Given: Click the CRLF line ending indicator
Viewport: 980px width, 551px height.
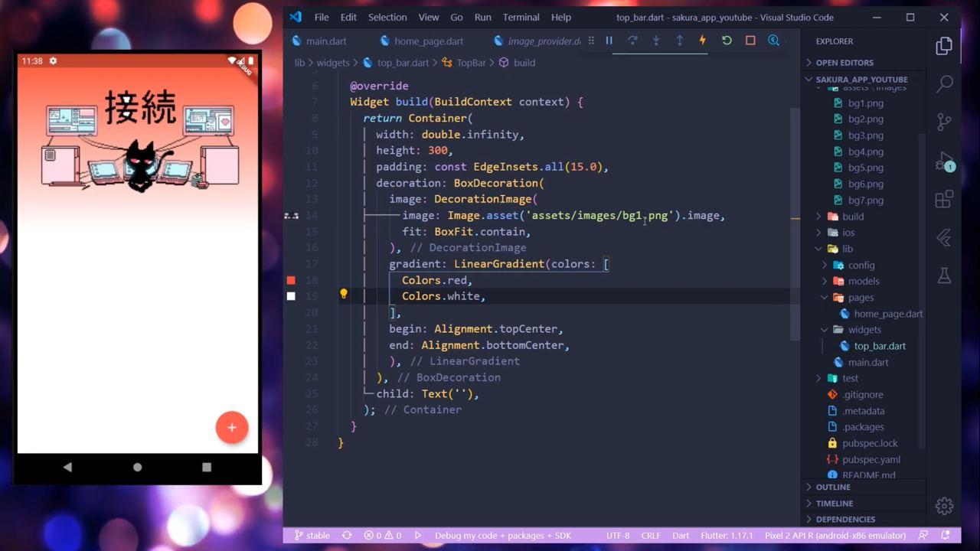Looking at the screenshot, I should [x=651, y=536].
